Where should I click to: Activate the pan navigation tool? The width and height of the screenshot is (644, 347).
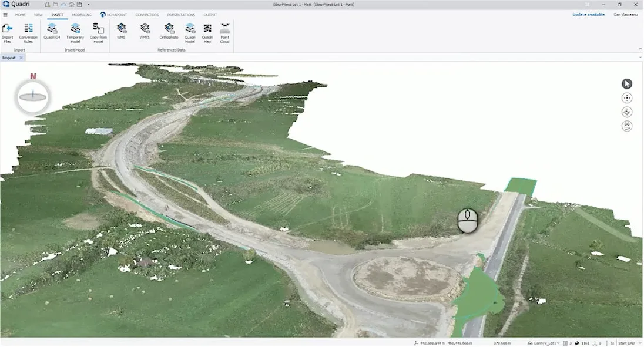pos(627,98)
